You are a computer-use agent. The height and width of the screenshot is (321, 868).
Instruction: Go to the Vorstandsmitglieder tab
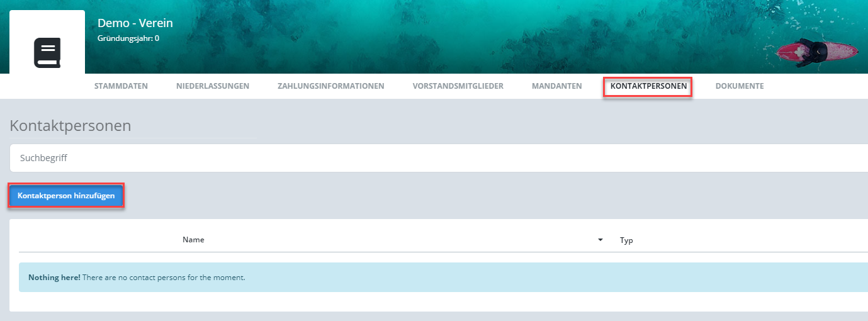pos(458,86)
